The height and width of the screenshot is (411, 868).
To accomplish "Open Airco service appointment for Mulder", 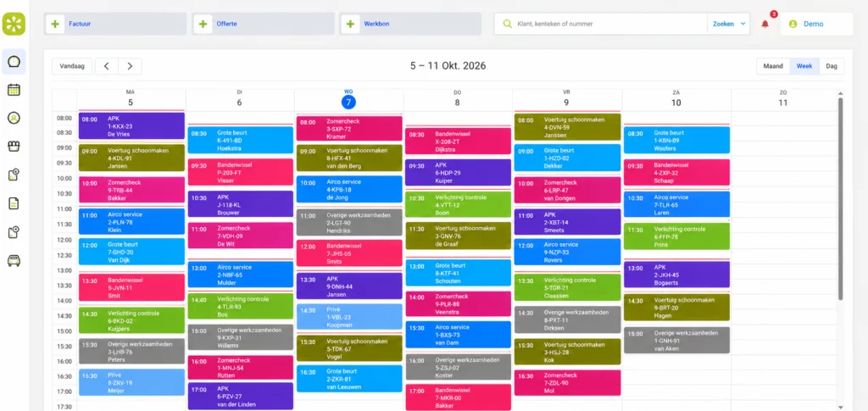I will 241,275.
